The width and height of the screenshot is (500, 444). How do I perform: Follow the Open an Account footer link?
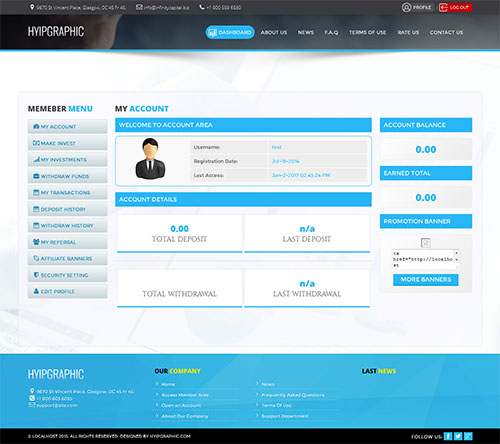181,405
